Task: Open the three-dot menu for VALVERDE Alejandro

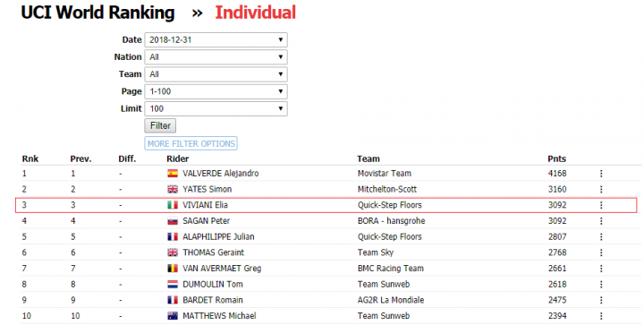Action: pyautogui.click(x=601, y=174)
